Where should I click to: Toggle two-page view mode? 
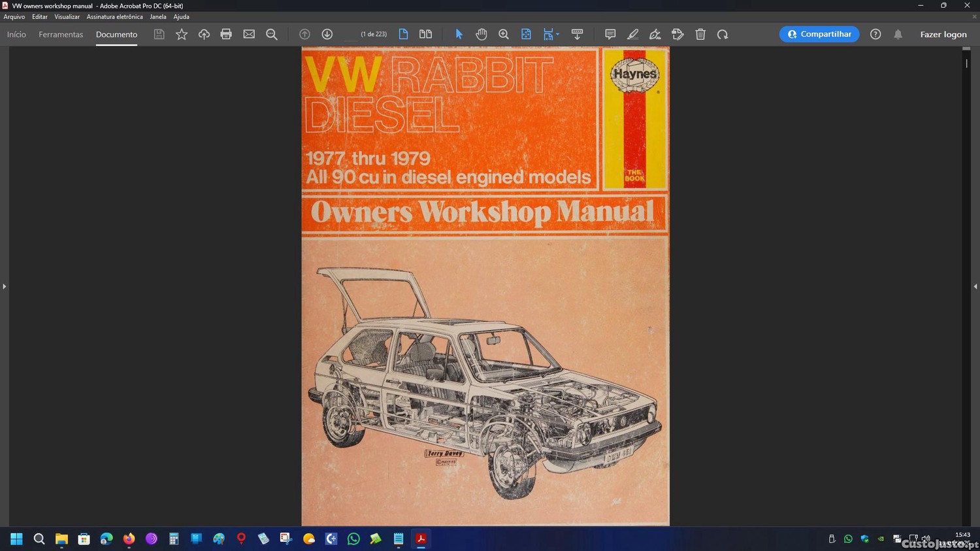coord(425,34)
